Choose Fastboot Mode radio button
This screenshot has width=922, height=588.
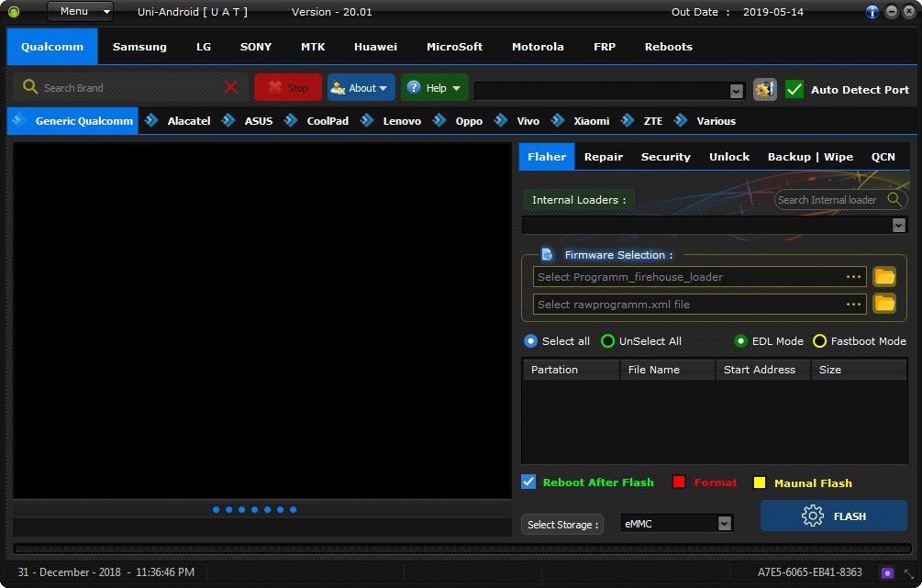coord(819,341)
